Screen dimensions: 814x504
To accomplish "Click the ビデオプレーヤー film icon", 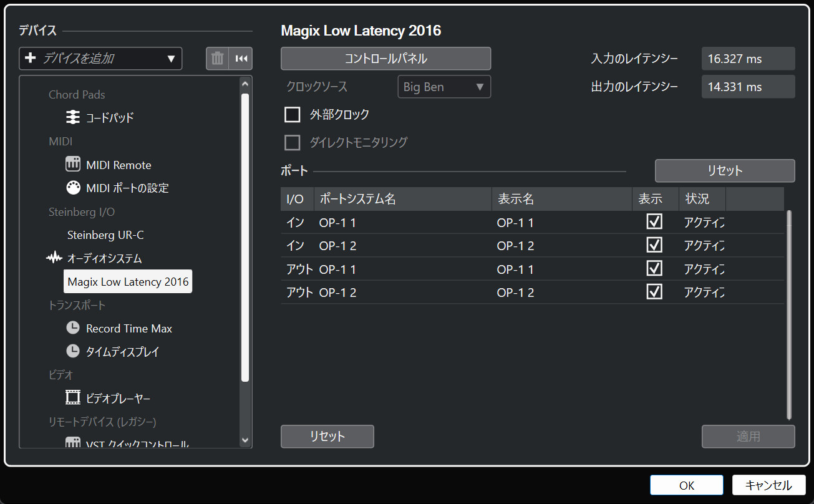I will [73, 397].
